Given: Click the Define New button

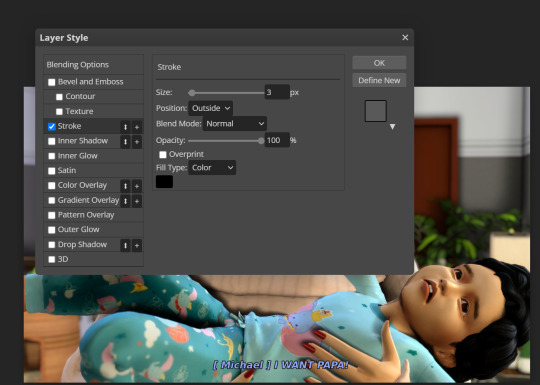Looking at the screenshot, I should click(x=379, y=80).
